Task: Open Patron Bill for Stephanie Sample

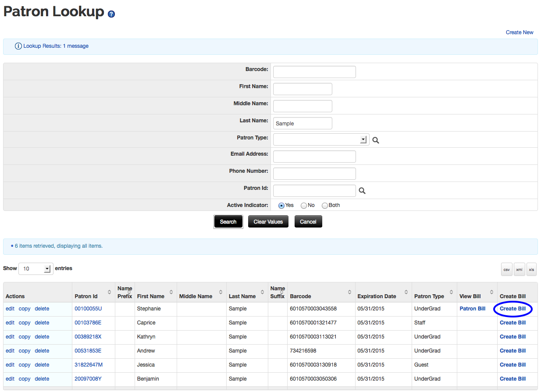Action: pyautogui.click(x=472, y=309)
